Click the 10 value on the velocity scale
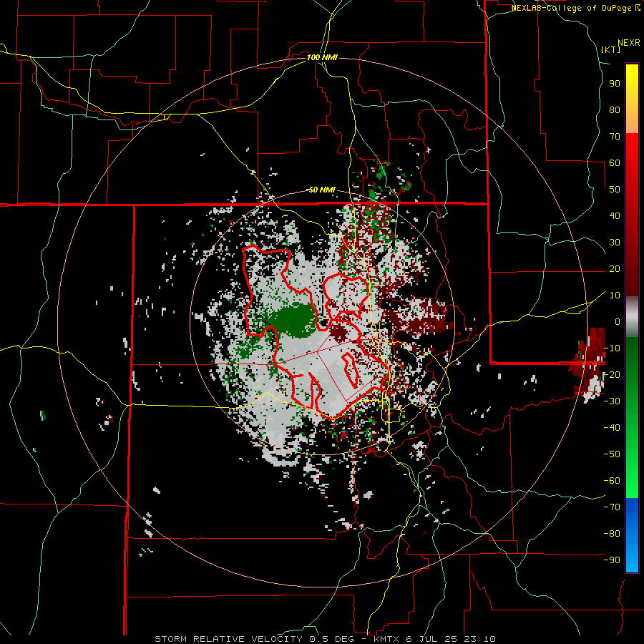Image resolution: width=644 pixels, height=644 pixels. (615, 296)
